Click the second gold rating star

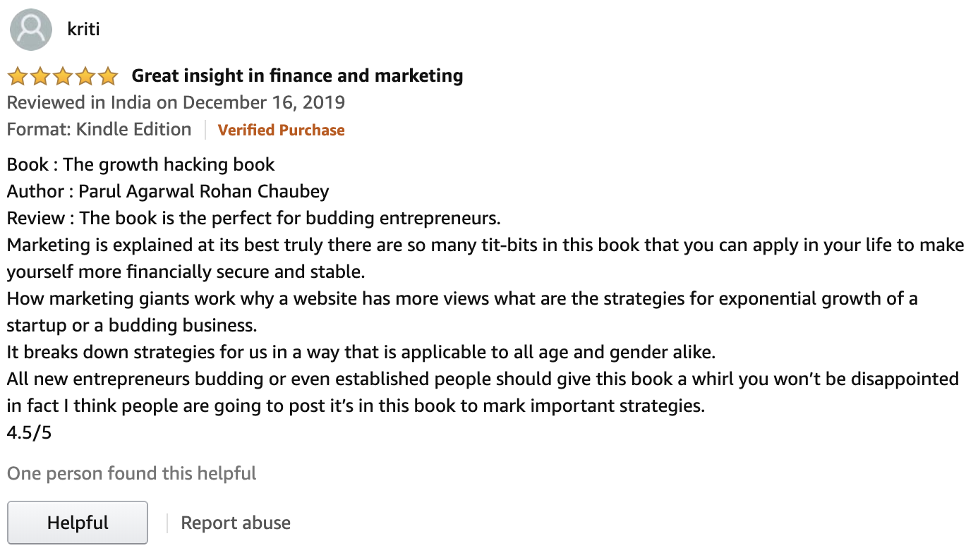(40, 75)
